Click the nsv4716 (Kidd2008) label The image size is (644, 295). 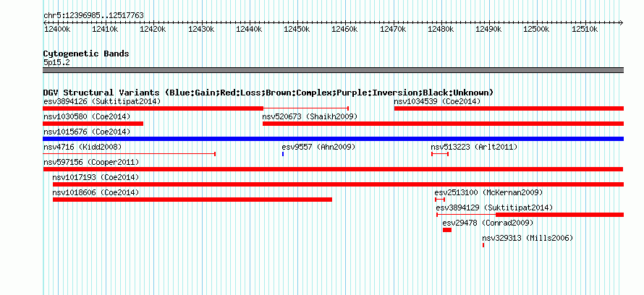pos(82,147)
